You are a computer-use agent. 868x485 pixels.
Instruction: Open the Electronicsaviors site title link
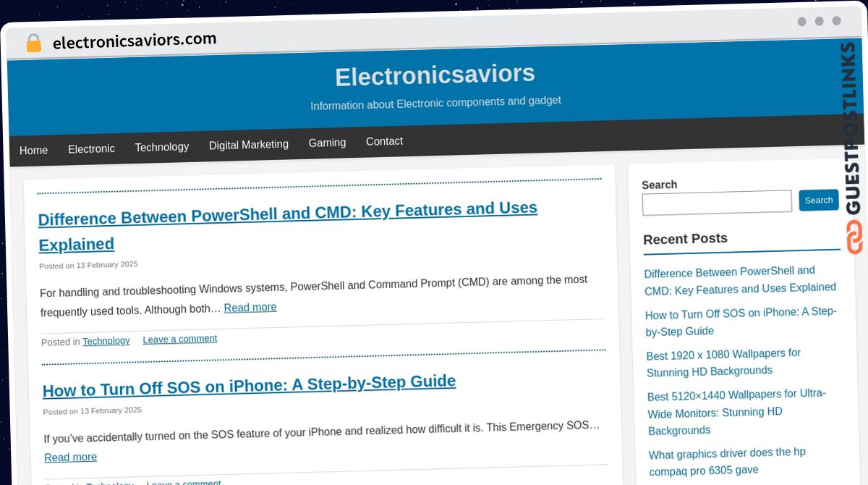[x=435, y=75]
